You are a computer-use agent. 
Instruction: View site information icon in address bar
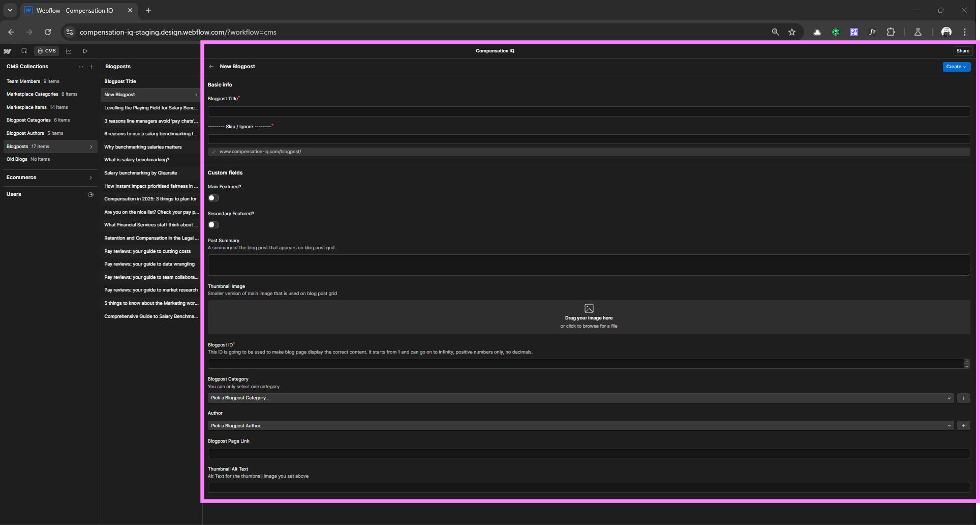(x=70, y=32)
